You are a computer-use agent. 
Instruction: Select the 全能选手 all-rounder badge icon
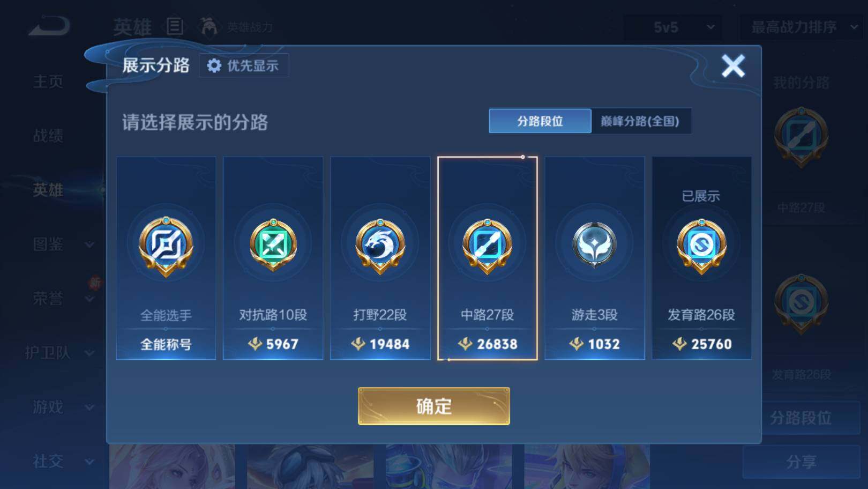166,246
